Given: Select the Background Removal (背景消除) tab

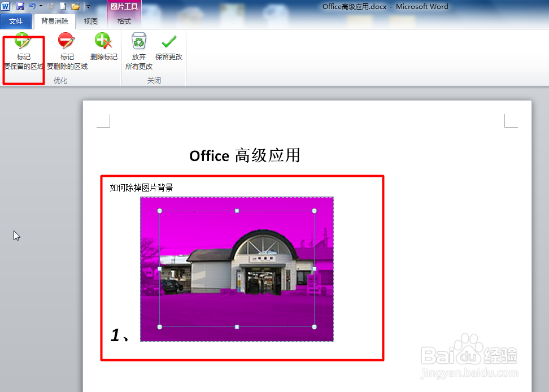Looking at the screenshot, I should pos(54,20).
